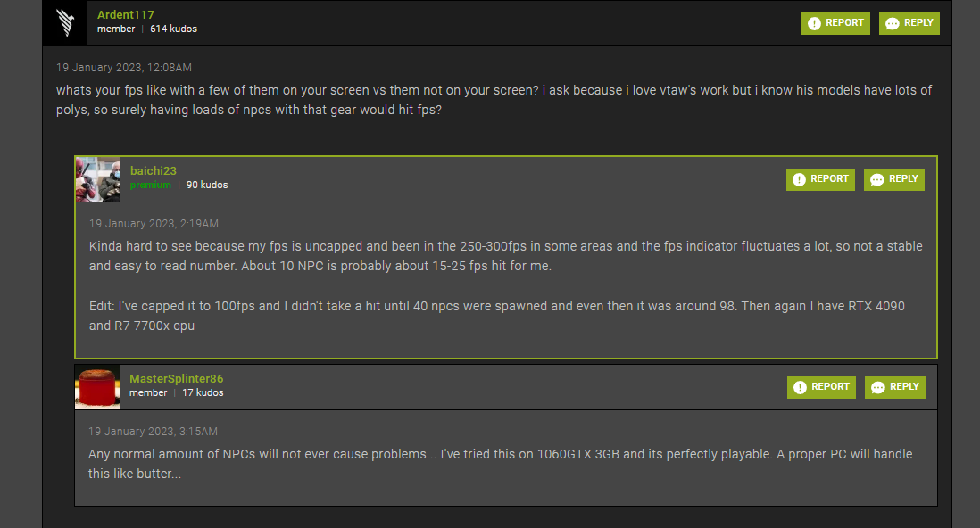Viewport: 980px width, 528px height.
Task: Report Ardent117's comment
Action: click(835, 23)
